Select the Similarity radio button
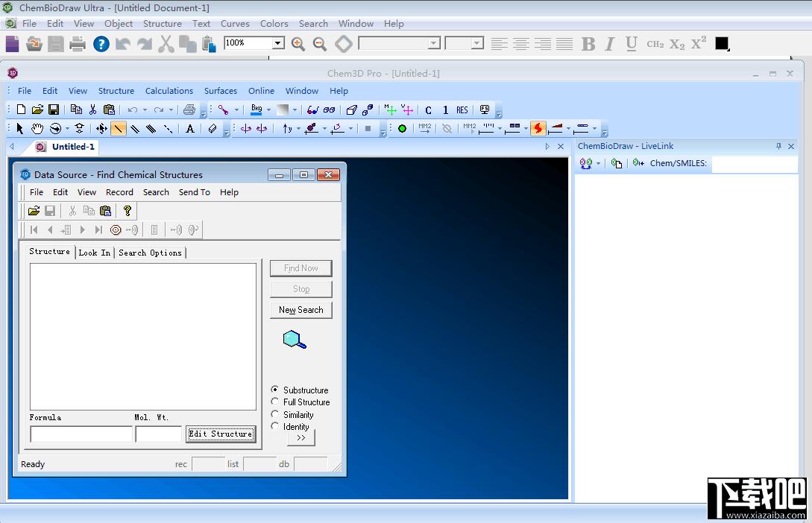The image size is (812, 523). (x=275, y=413)
